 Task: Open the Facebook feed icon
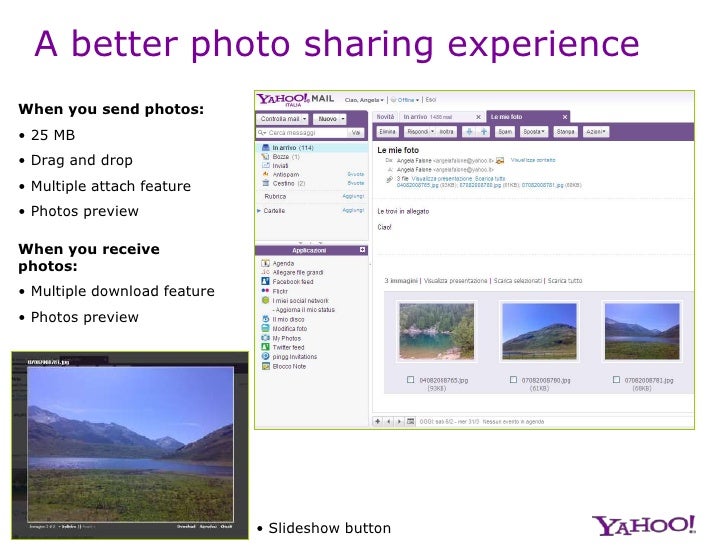pos(266,282)
